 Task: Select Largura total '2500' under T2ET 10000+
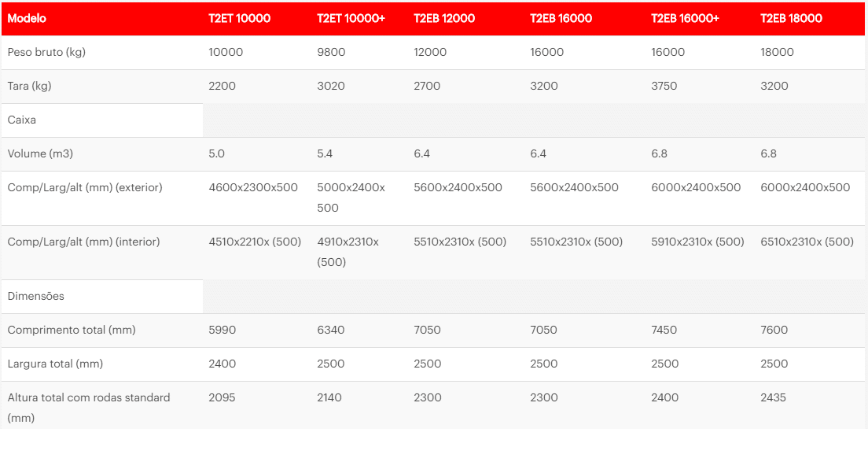[331, 364]
